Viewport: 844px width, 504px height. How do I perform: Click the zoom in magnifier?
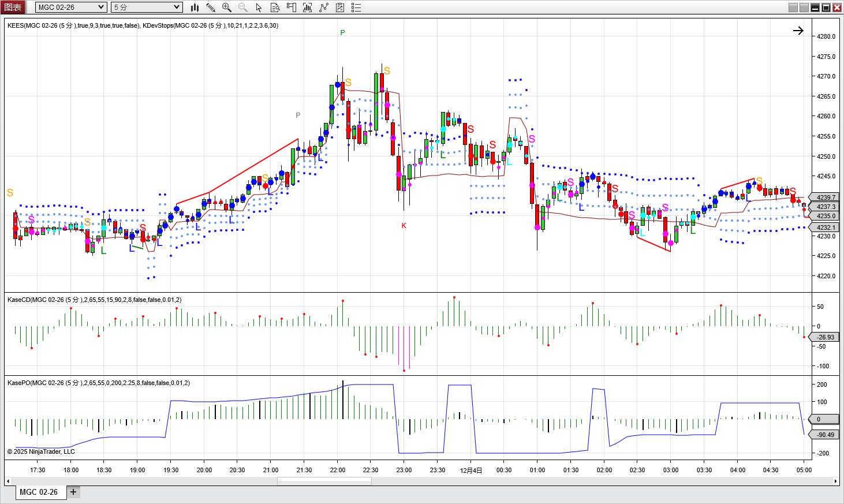[227, 8]
